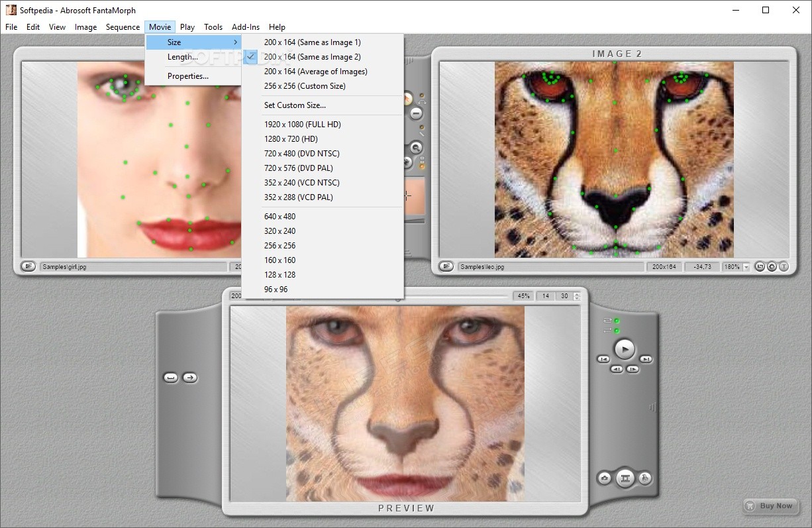Choose Properties... from the Movie menu
Screen dimensions: 812x528
pos(193,76)
